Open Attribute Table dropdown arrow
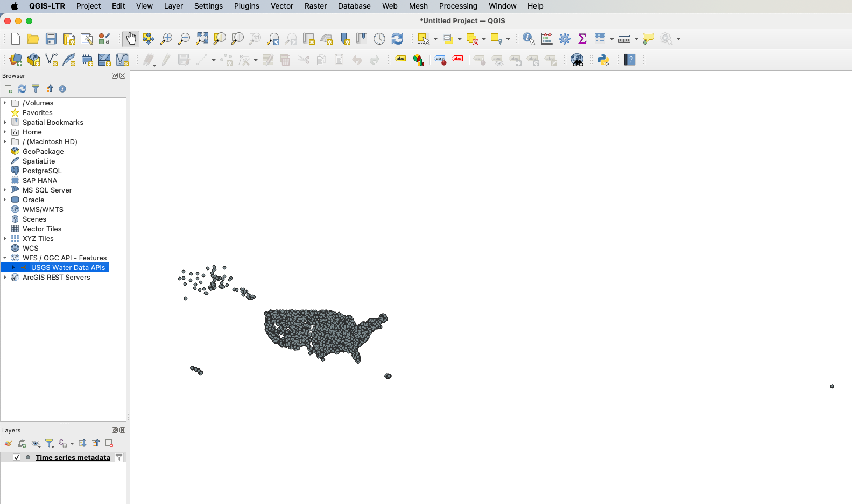Viewport: 852px width, 504px height. click(612, 39)
